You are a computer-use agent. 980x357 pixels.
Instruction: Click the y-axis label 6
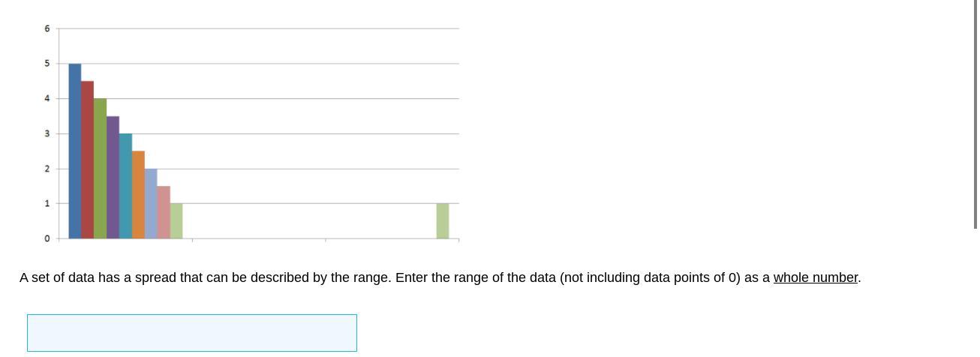[x=47, y=28]
